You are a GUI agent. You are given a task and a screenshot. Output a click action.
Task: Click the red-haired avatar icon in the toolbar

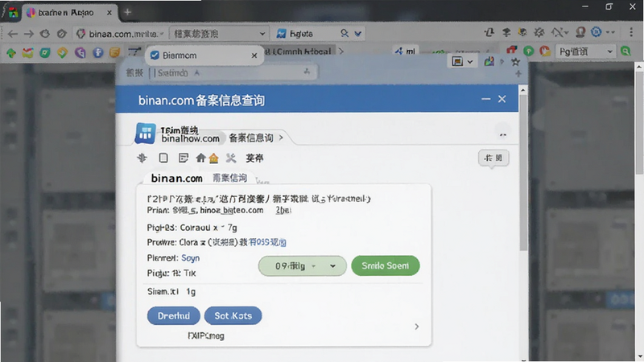point(580,32)
